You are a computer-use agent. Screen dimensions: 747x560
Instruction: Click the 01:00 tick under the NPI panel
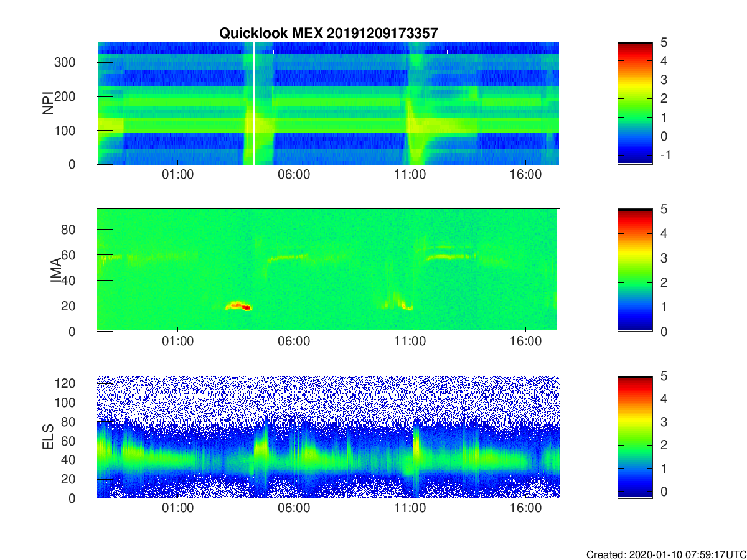[x=178, y=175]
